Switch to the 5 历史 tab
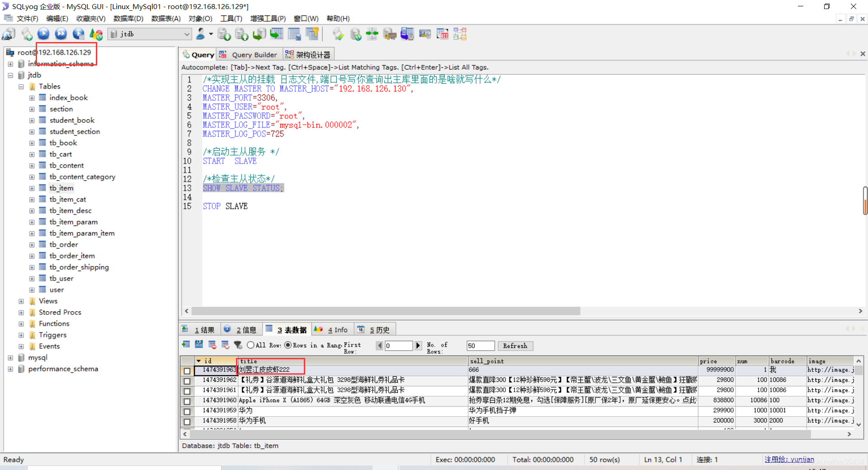This screenshot has height=470, width=868. coord(374,329)
